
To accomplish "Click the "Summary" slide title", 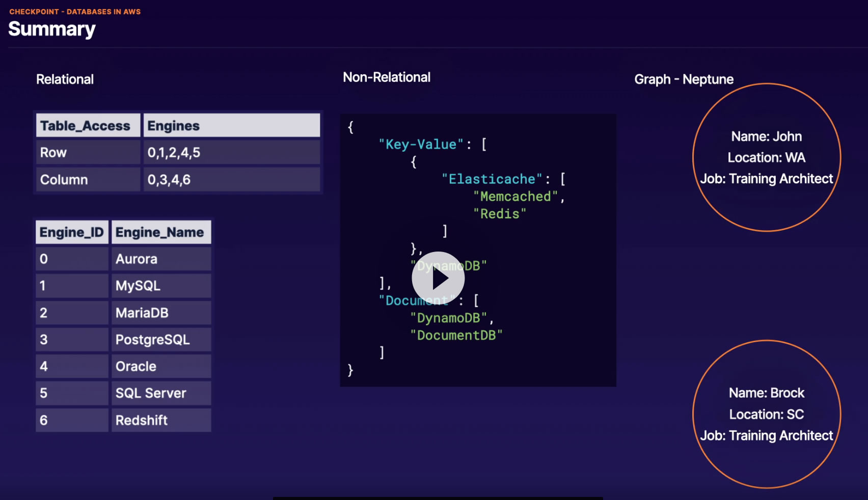I will tap(52, 30).
